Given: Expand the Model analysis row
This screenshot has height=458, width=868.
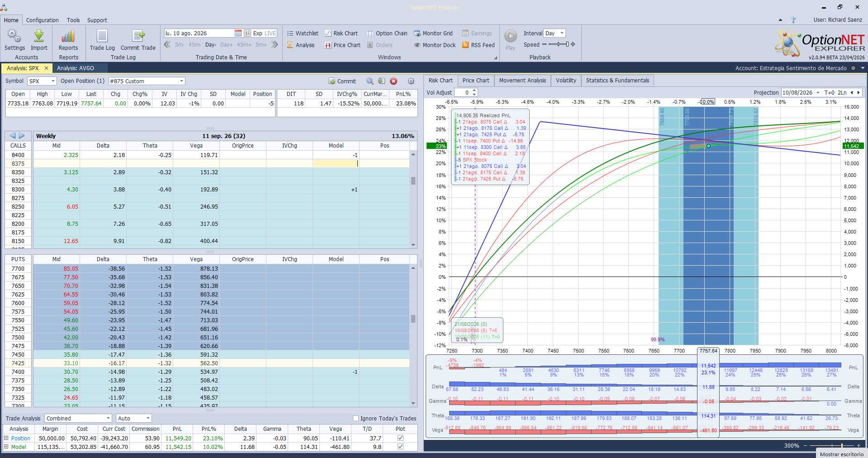Looking at the screenshot, I should 6,447.
